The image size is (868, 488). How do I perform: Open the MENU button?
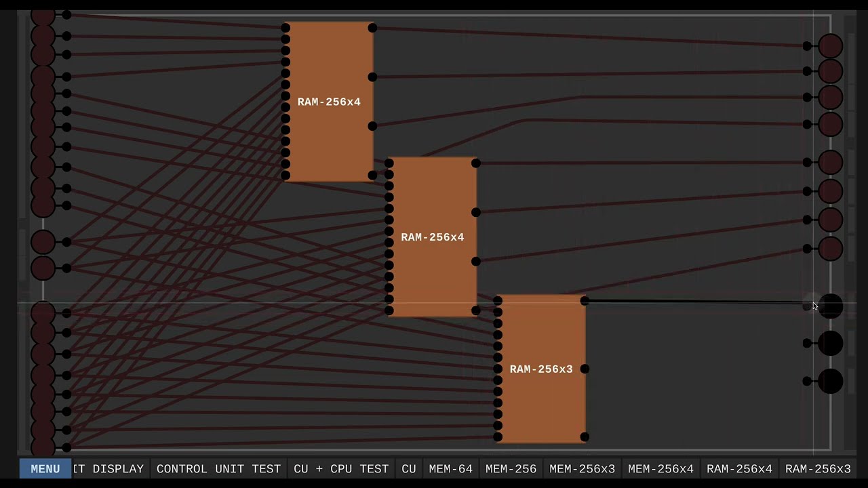(x=45, y=469)
